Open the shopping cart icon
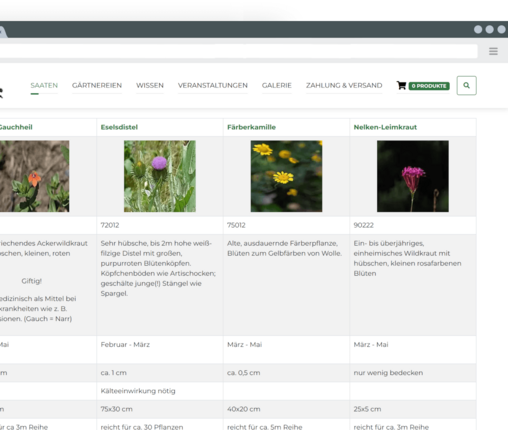This screenshot has height=430, width=508. click(401, 86)
